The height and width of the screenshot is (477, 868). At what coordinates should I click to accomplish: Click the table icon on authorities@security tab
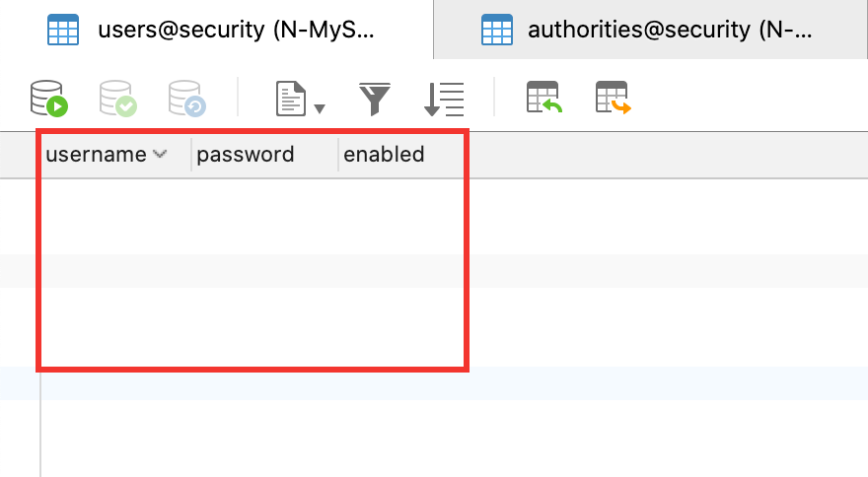[x=497, y=30]
